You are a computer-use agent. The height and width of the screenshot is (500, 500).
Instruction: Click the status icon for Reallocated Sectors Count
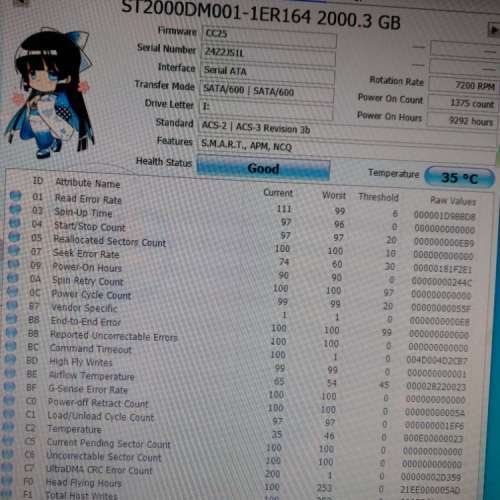point(14,237)
